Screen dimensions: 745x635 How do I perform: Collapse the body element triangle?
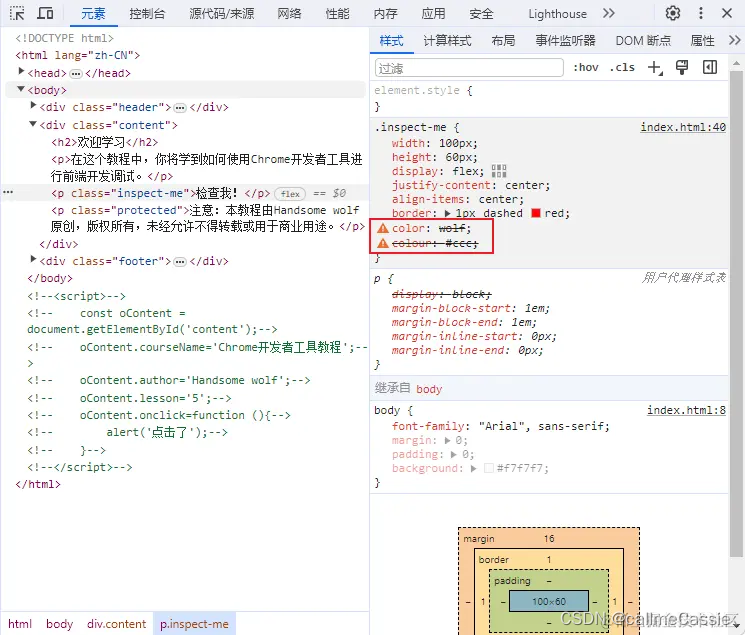point(21,89)
